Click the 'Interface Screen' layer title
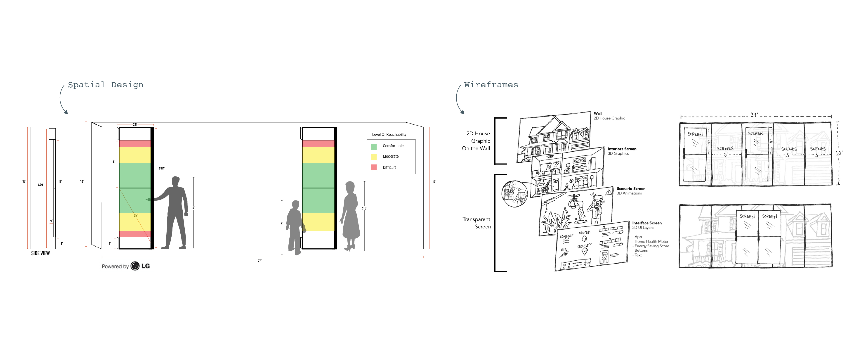 pos(647,223)
